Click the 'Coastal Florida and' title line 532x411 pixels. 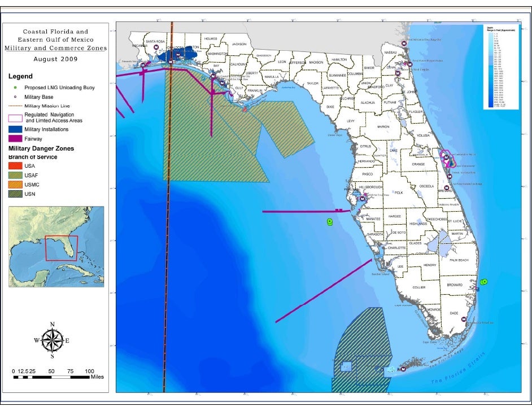[55, 32]
